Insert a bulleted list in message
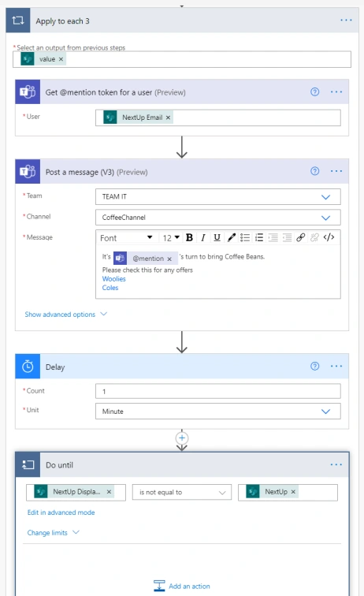This screenshot has height=596, width=364. coord(245,237)
